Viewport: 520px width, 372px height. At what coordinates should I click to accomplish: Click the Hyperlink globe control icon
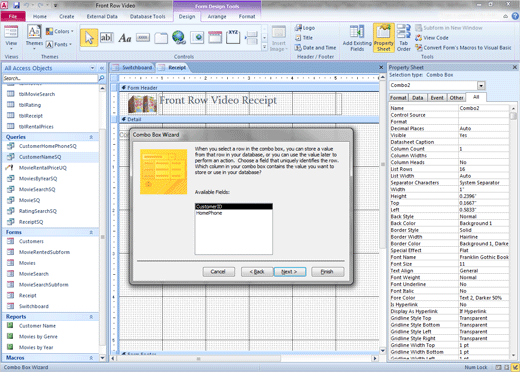[x=179, y=37]
